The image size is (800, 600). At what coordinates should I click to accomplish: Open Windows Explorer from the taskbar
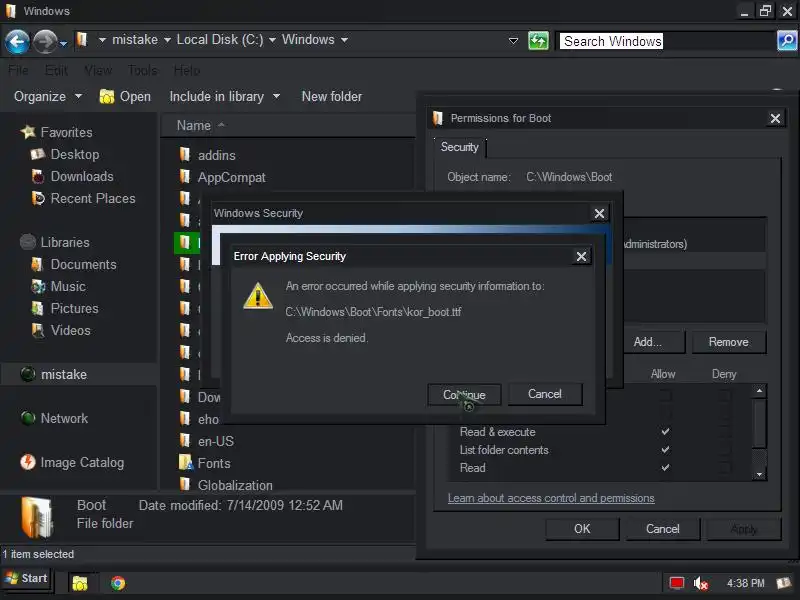pyautogui.click(x=80, y=583)
